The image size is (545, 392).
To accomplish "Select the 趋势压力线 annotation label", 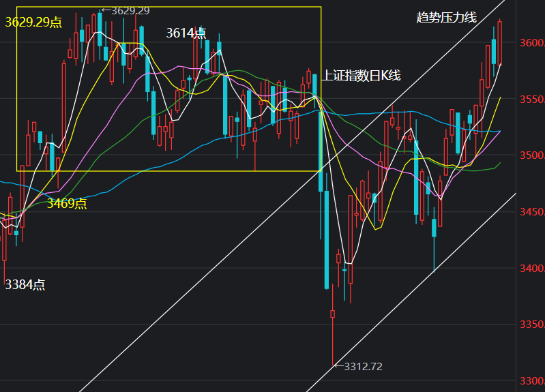I will [446, 17].
